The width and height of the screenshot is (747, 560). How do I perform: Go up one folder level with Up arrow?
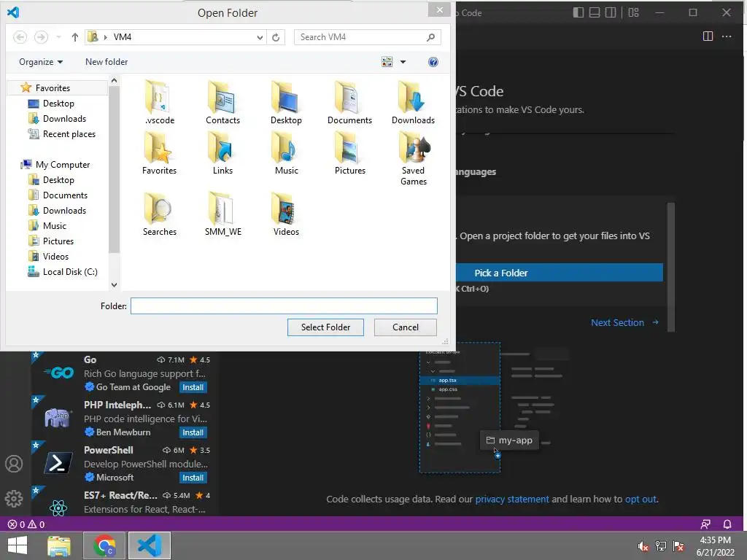tap(75, 37)
